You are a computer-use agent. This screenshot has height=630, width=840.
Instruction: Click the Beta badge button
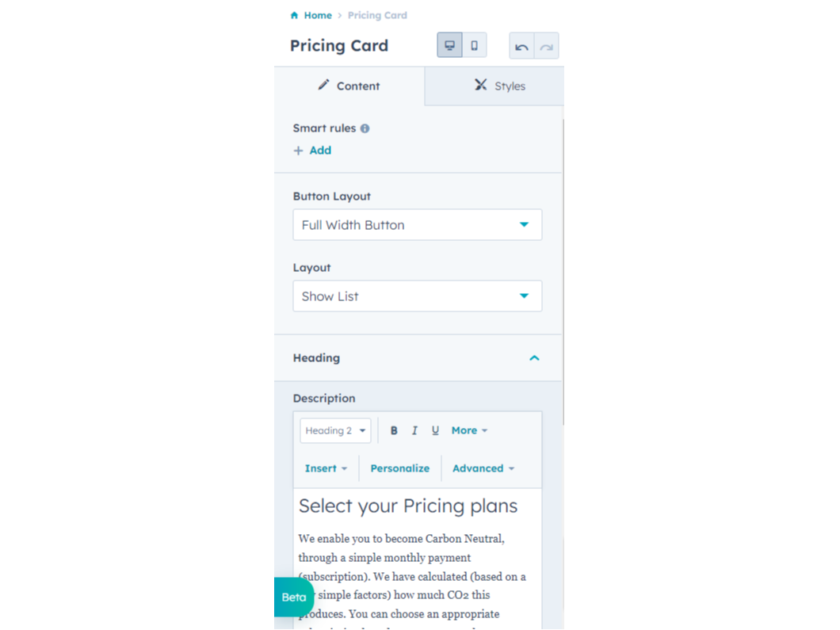click(294, 598)
